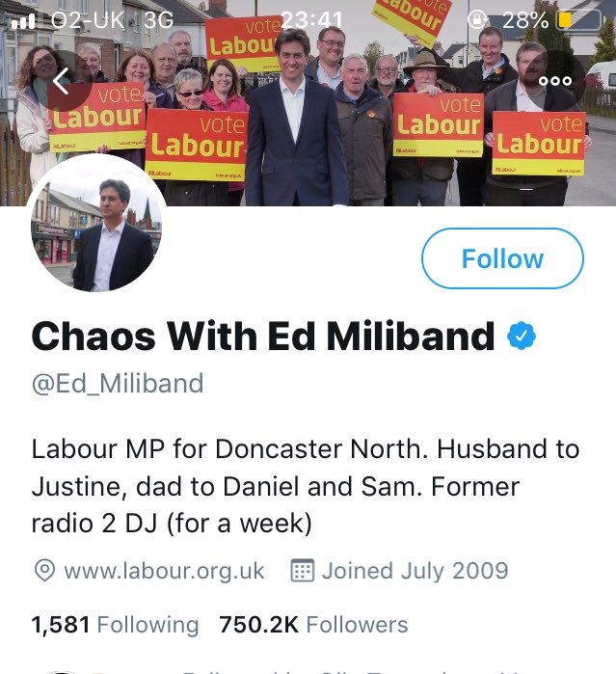The height and width of the screenshot is (674, 616).
Task: Tap the blue verified checkmark badge
Action: (522, 337)
